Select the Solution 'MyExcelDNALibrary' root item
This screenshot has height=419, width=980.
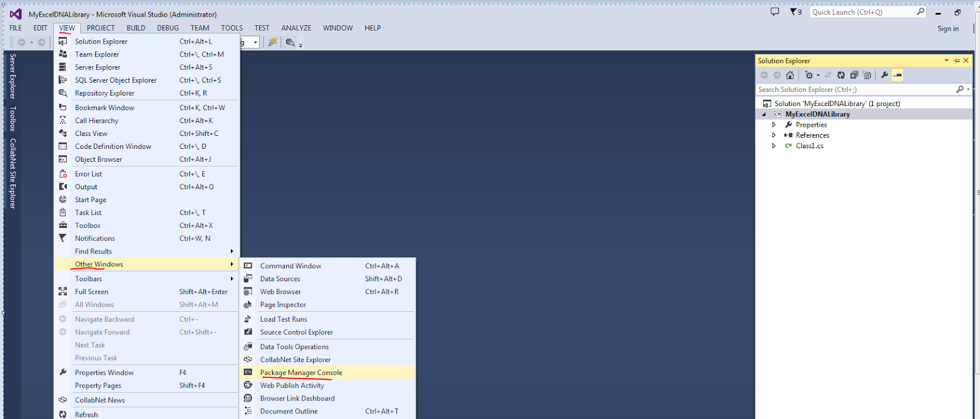pos(837,104)
